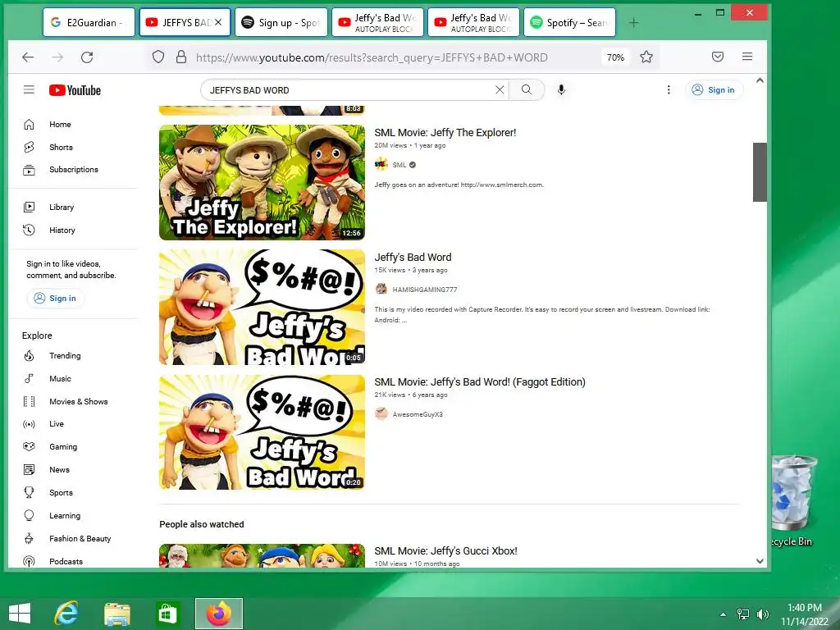
Task: Click the browser address bar URL
Action: pyautogui.click(x=372, y=57)
